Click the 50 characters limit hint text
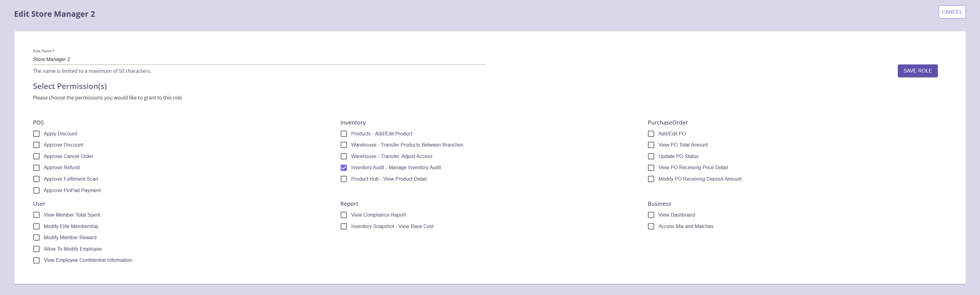The width and height of the screenshot is (980, 295). pos(92,71)
